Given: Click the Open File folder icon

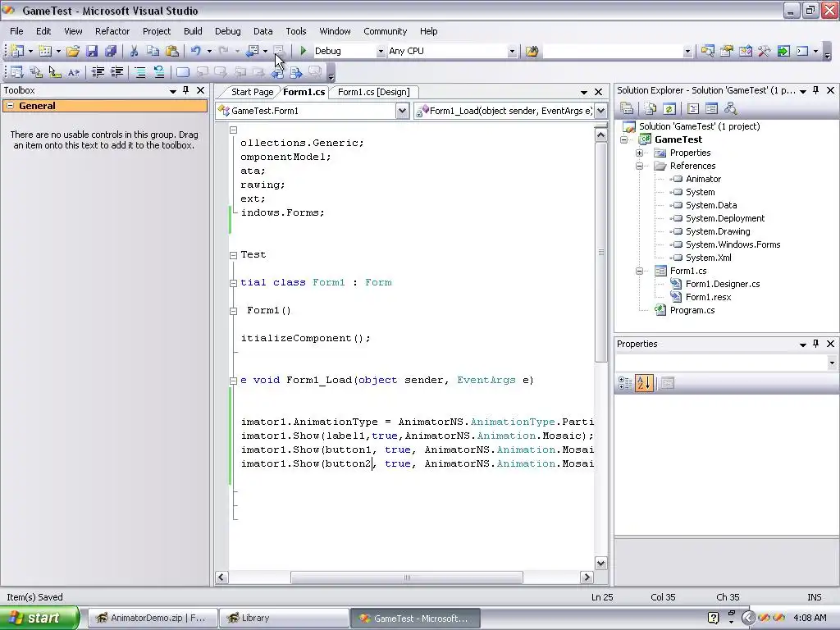Looking at the screenshot, I should 73,51.
